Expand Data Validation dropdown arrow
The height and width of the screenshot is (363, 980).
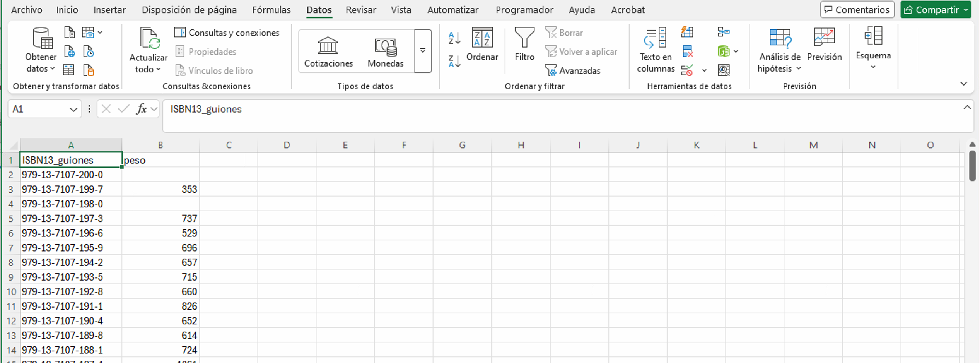click(x=704, y=70)
